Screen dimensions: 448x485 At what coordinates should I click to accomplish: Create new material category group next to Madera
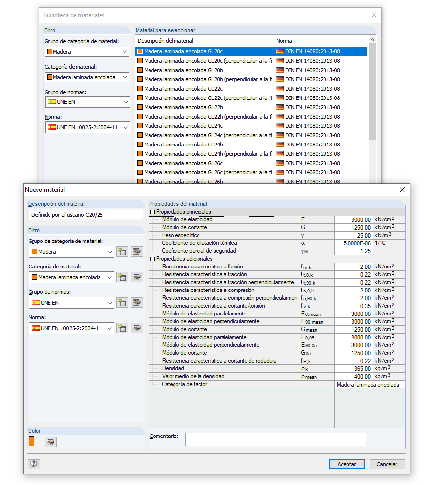coord(122,252)
